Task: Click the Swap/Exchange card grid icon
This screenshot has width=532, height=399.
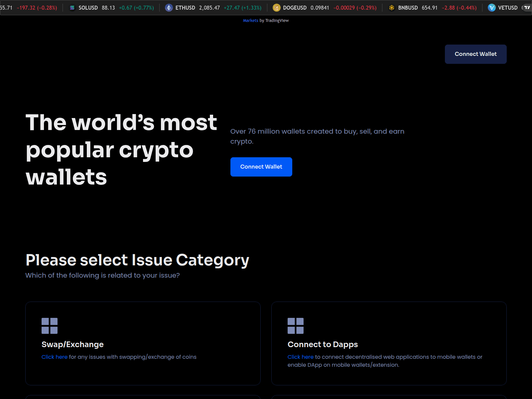Action: pos(50,326)
